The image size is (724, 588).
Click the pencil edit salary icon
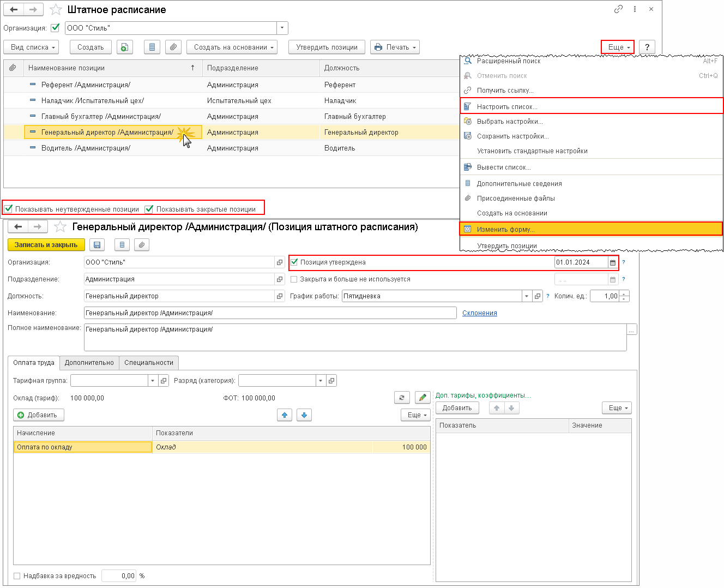[423, 398]
